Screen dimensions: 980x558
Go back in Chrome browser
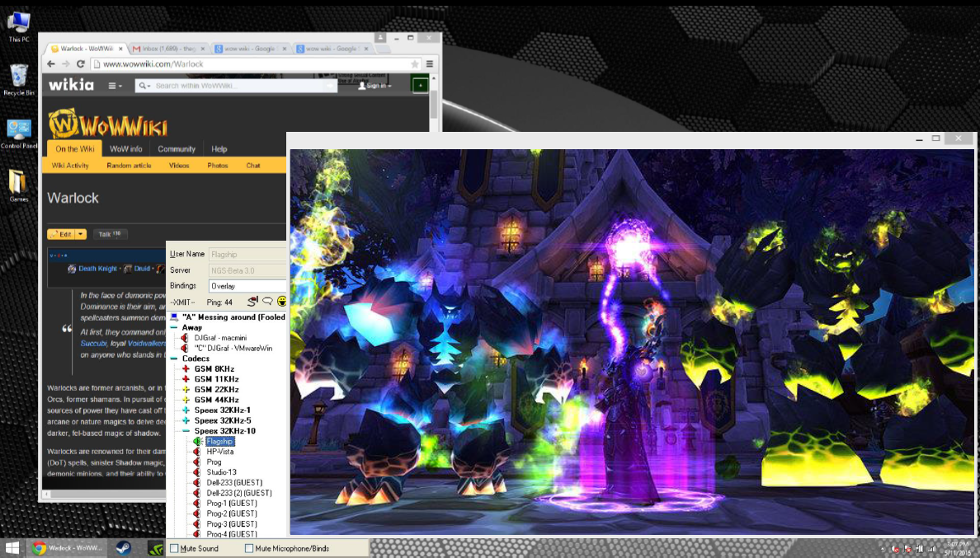pyautogui.click(x=51, y=63)
